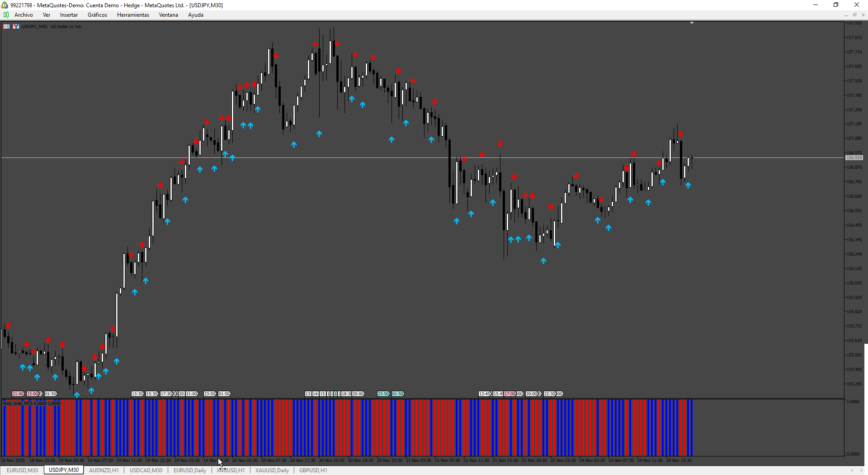The image size is (868, 475).
Task: Click the MetaTrader application icon in the title bar
Action: (5, 5)
